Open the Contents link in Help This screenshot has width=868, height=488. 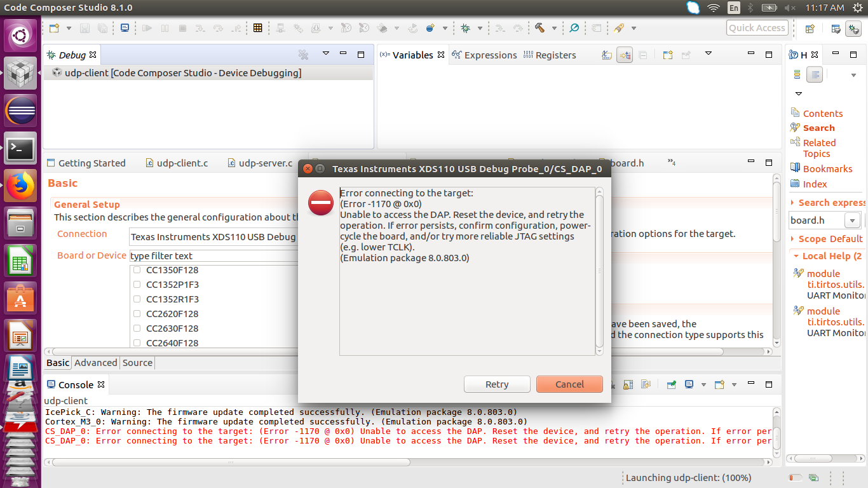(822, 114)
